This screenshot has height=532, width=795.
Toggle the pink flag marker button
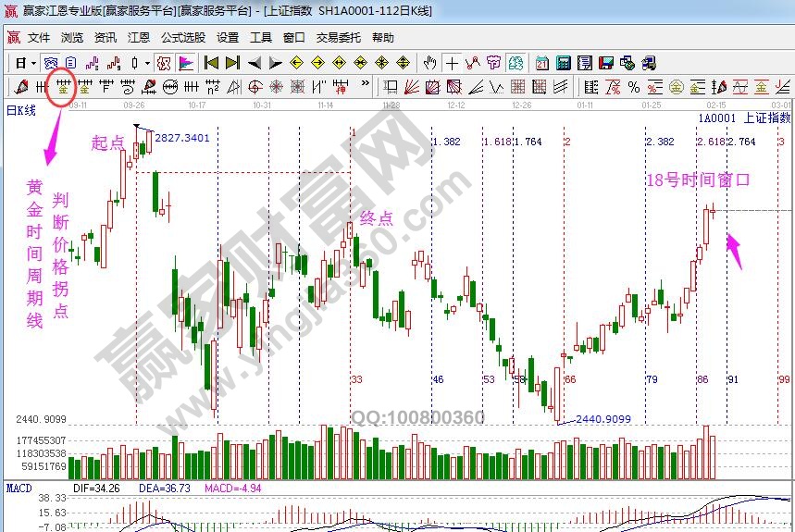click(185, 63)
